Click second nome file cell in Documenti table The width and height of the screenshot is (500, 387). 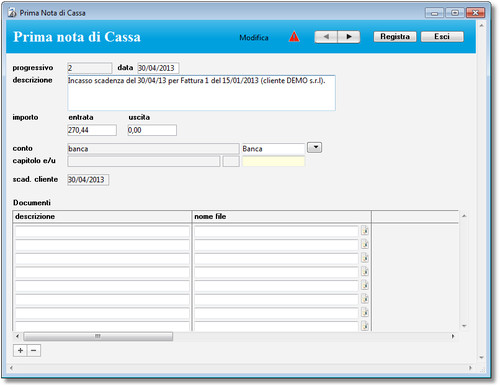coord(276,245)
